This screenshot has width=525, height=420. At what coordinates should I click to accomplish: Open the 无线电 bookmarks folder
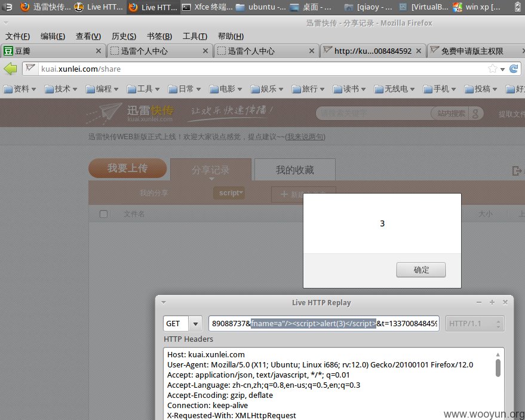click(394, 89)
